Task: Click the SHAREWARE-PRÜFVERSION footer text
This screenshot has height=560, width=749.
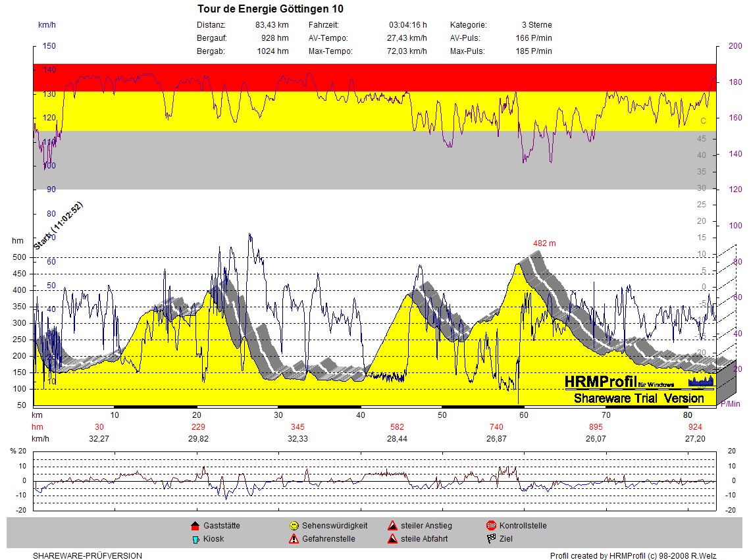Action: pyautogui.click(x=87, y=556)
